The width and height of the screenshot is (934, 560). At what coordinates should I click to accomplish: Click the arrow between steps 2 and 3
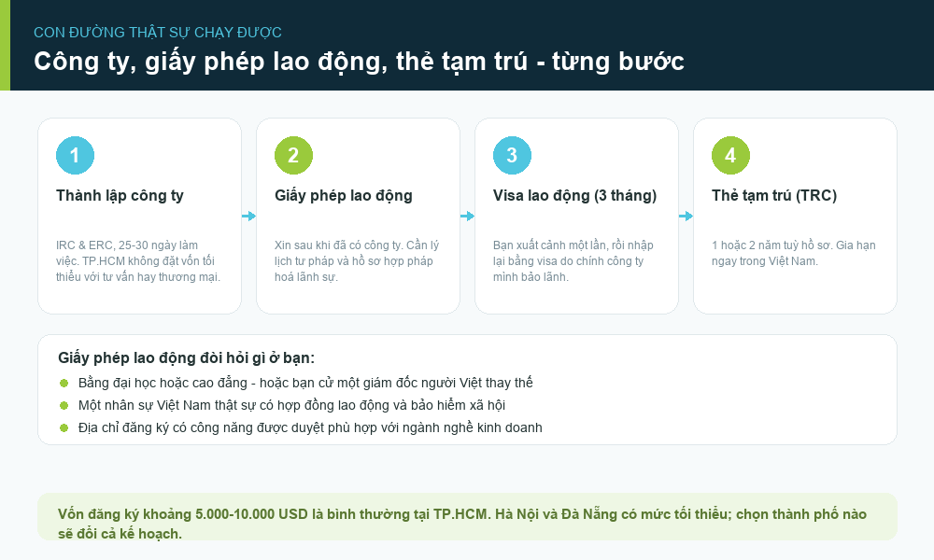468,216
